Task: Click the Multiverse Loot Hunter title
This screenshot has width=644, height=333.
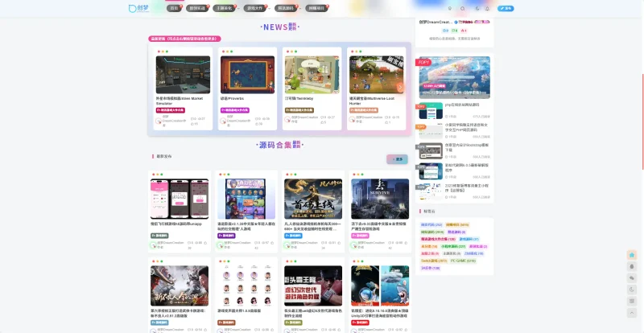Action: [x=374, y=101]
